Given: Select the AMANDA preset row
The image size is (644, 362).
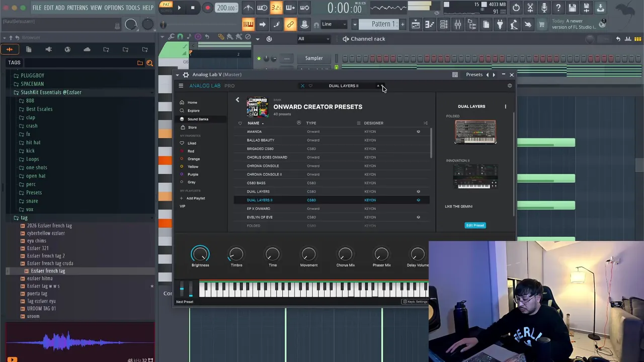Looking at the screenshot, I should 332,132.
